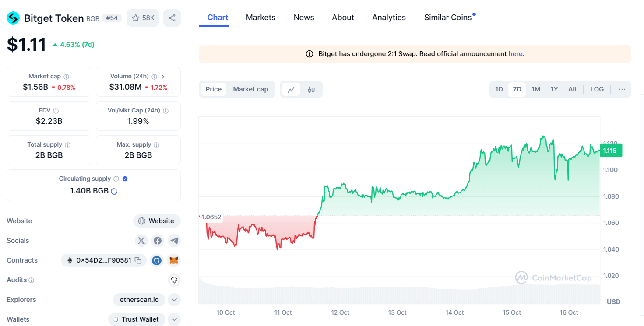Click contract address 0x54D2...F90581
The width and height of the screenshot is (644, 326).
(x=104, y=260)
